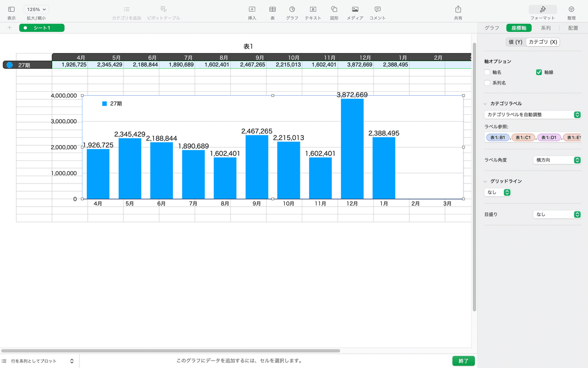Click the 4月 column header in table
The height and width of the screenshot is (368, 588).
tap(70, 57)
